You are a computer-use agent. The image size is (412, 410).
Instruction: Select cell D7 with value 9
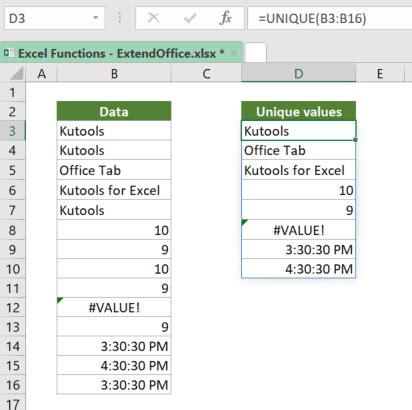point(299,210)
